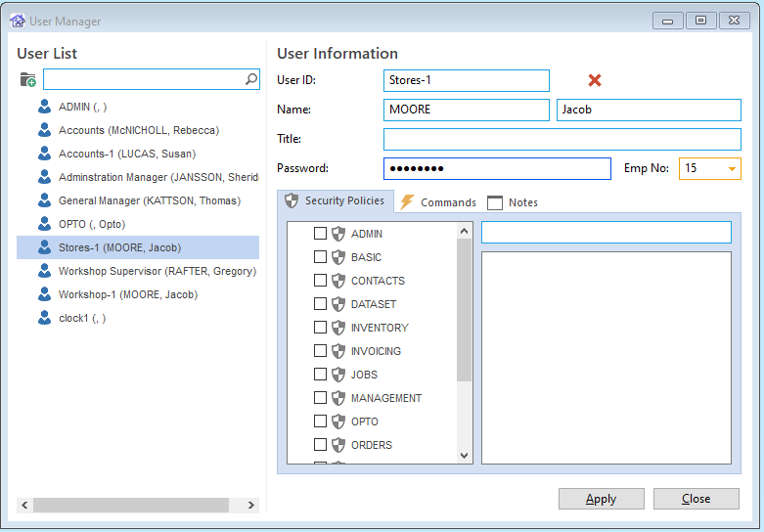Click the shield icon next to ADMIN policy

click(338, 234)
